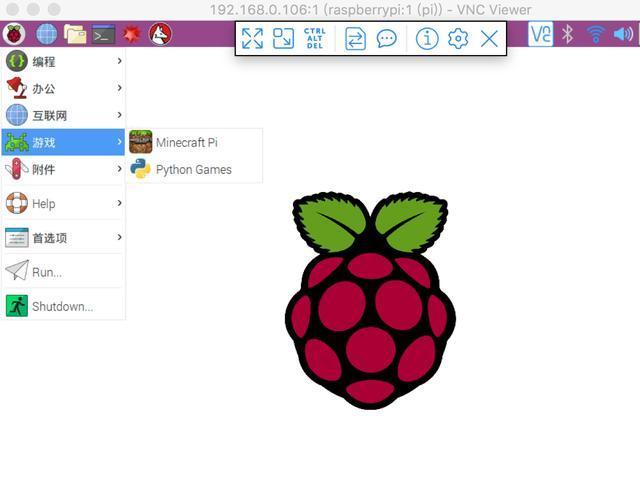Viewport: 640px width, 489px height.
Task: Choose the Run... menu entry
Action: coord(63,272)
